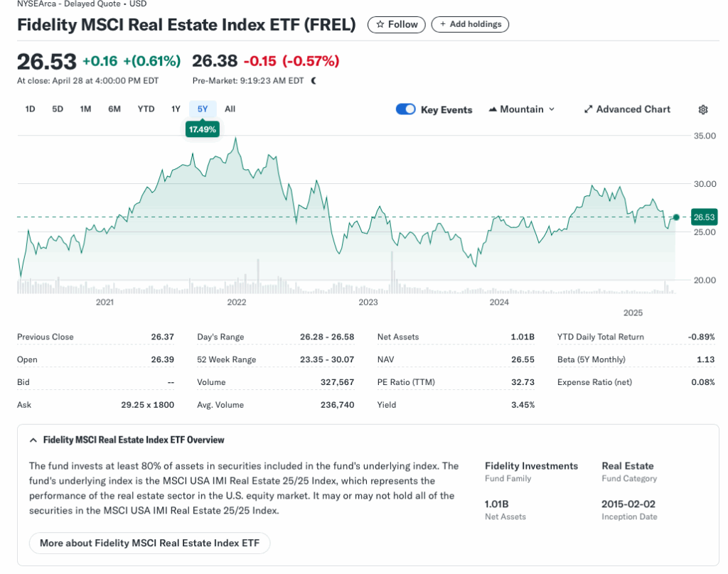Toggle the Key Events switch
Screen dimensions: 728x574
click(405, 109)
